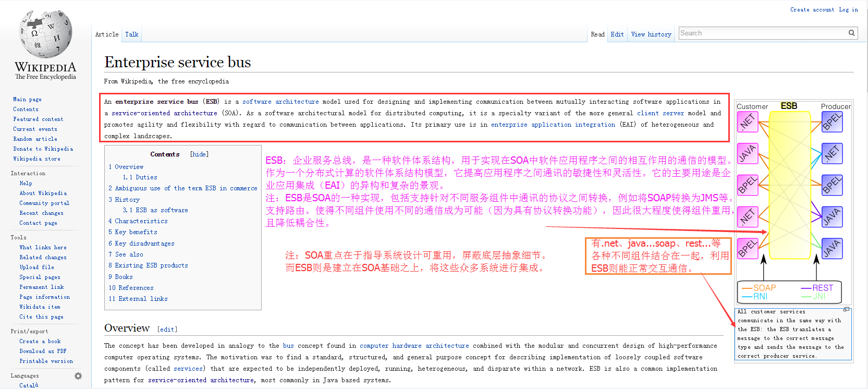Jump to 4 Characteristics in contents
This screenshot has width=868, height=389.
click(138, 221)
